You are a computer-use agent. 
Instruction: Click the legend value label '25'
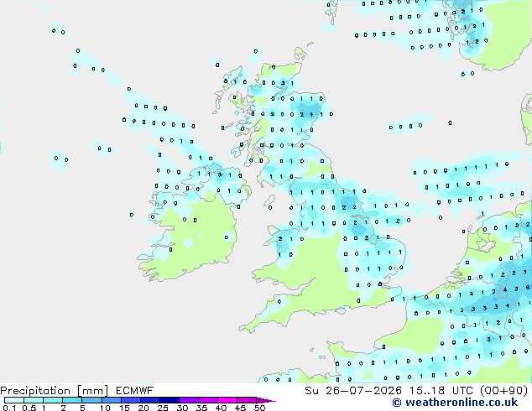pos(163,408)
